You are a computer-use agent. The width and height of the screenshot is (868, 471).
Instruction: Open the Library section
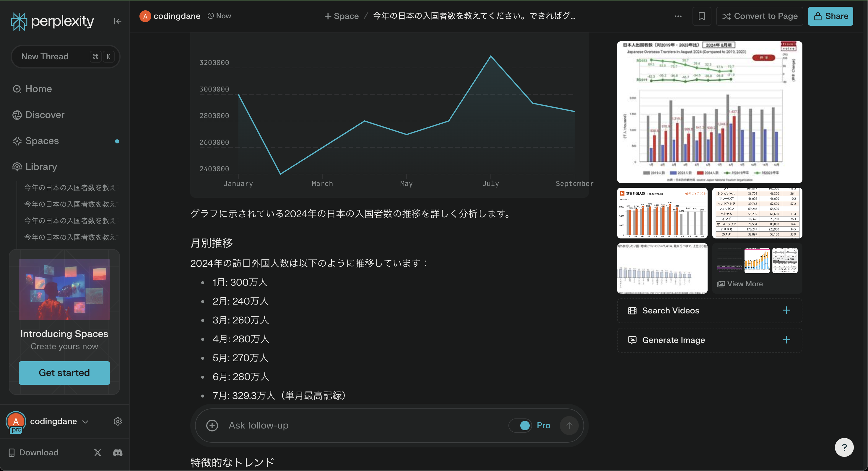[x=41, y=167]
